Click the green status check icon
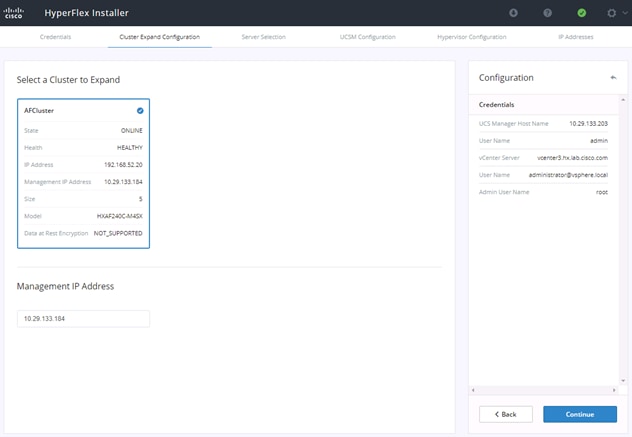The height and width of the screenshot is (437, 632). click(582, 13)
